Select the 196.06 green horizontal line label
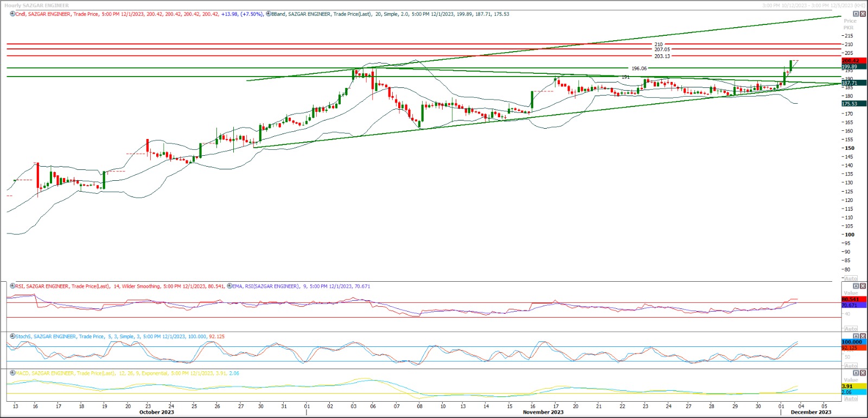This screenshot has width=868, height=418. (639, 68)
